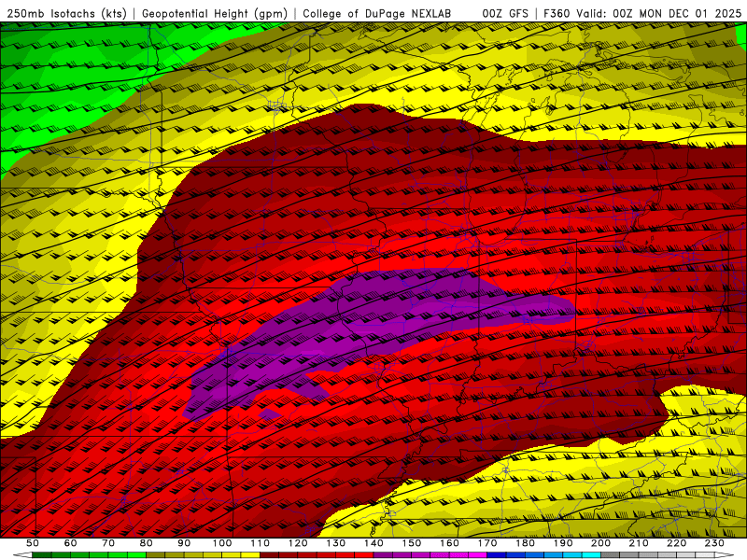Click the '190' legend value
Viewport: 747px width, 560px height.
pos(563,543)
